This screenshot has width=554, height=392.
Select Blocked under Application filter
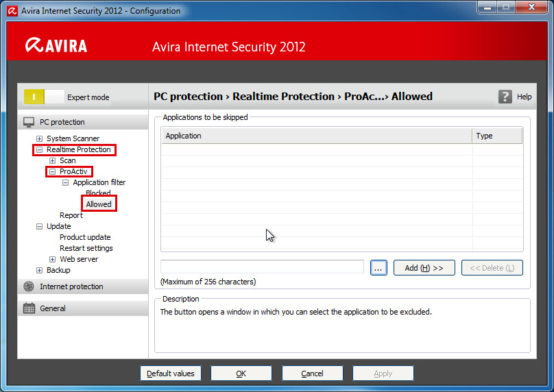(98, 193)
